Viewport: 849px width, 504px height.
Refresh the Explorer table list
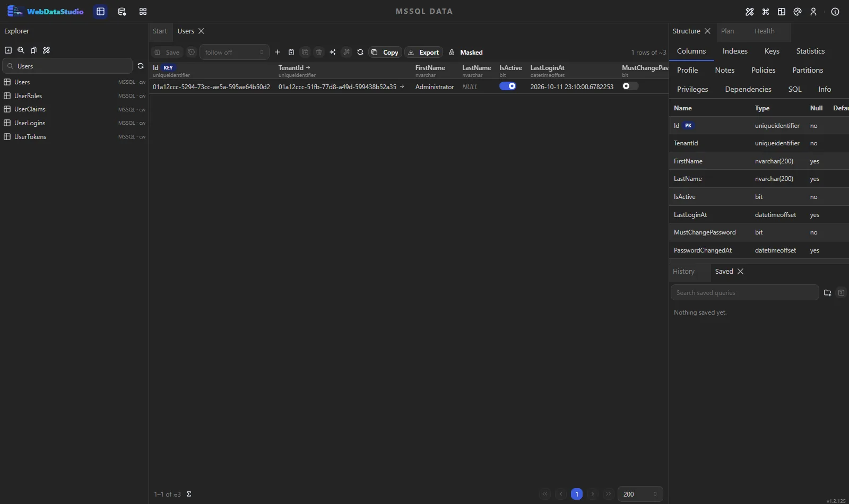[141, 66]
